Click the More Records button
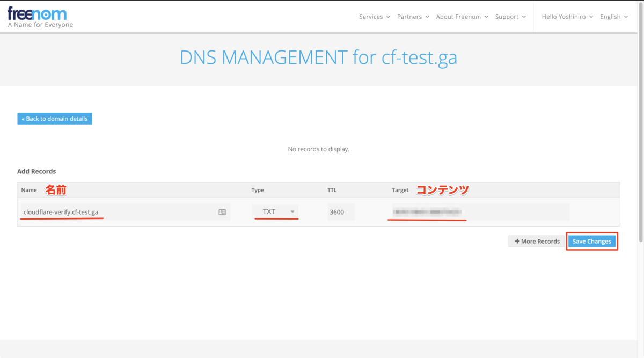Screen dimensions: 644x358 537,242
